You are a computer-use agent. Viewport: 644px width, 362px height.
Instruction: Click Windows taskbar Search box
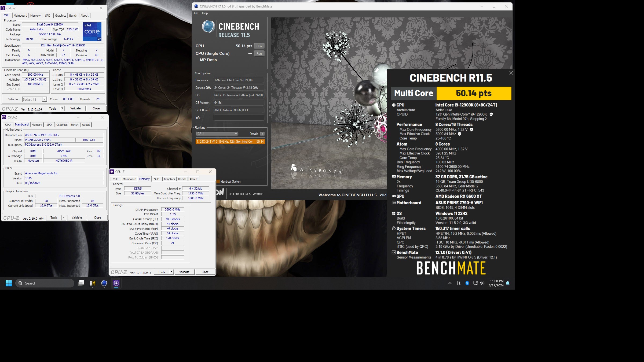coord(45,283)
